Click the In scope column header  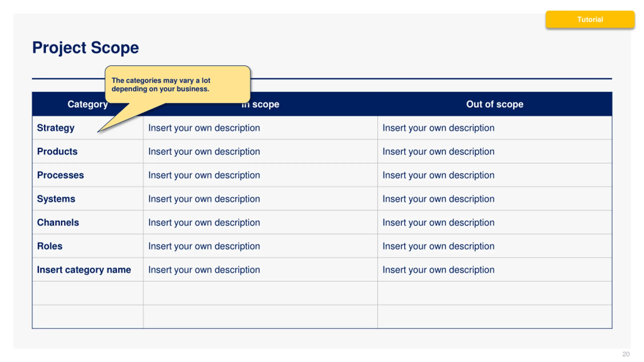point(260,104)
